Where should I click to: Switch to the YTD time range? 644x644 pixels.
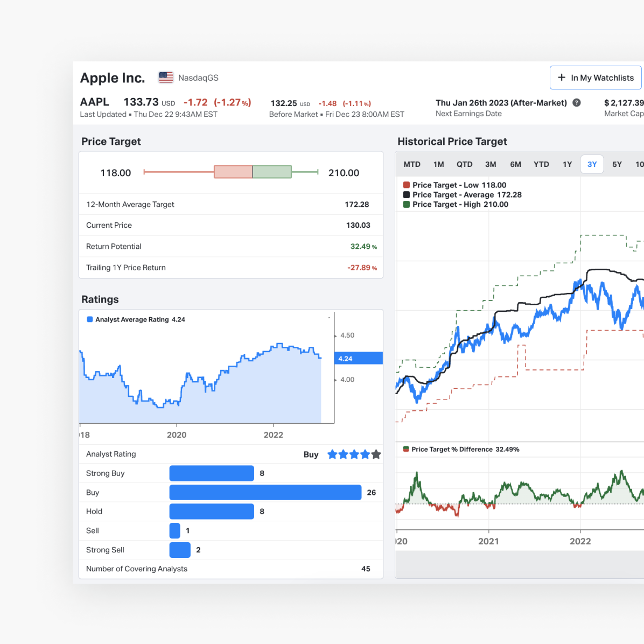tap(541, 164)
